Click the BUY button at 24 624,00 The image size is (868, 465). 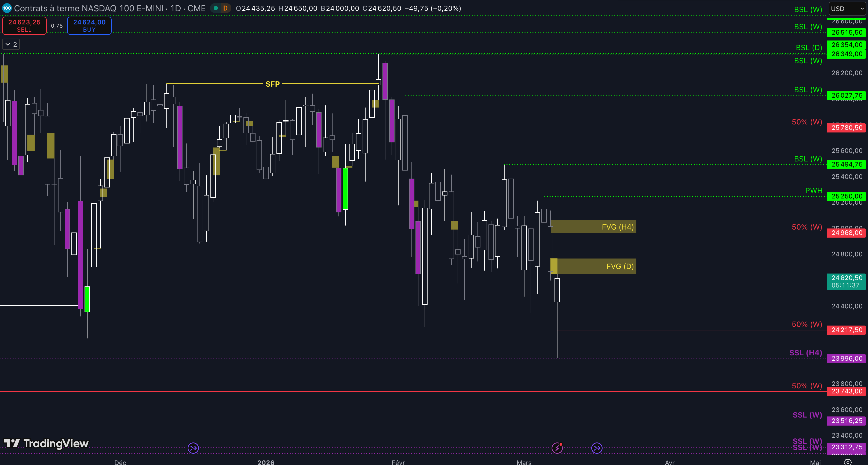click(x=89, y=25)
